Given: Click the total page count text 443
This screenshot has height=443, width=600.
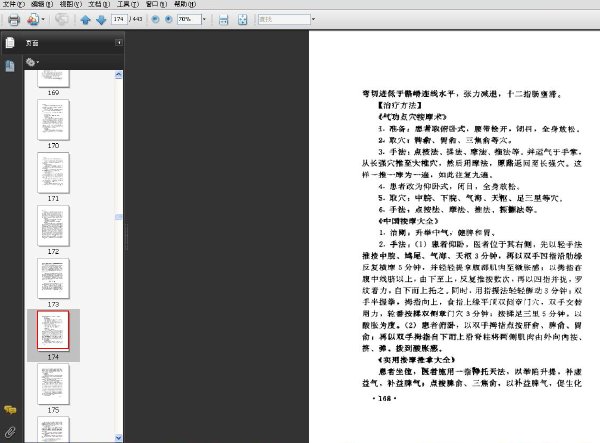Looking at the screenshot, I should click(x=137, y=19).
